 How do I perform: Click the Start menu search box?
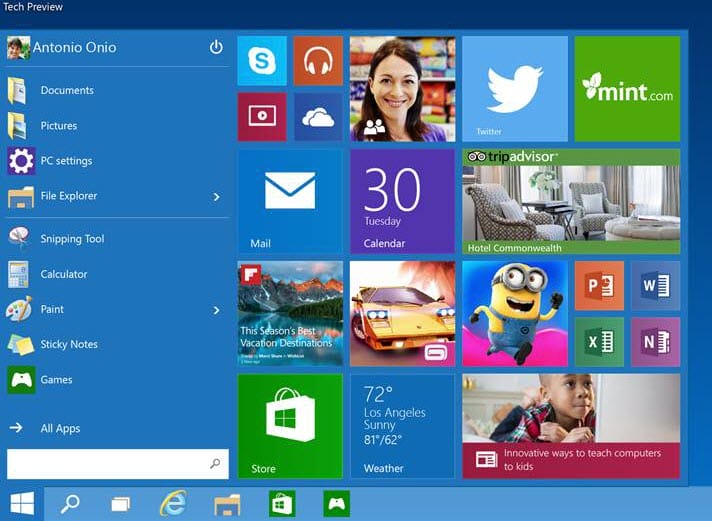tap(108, 464)
